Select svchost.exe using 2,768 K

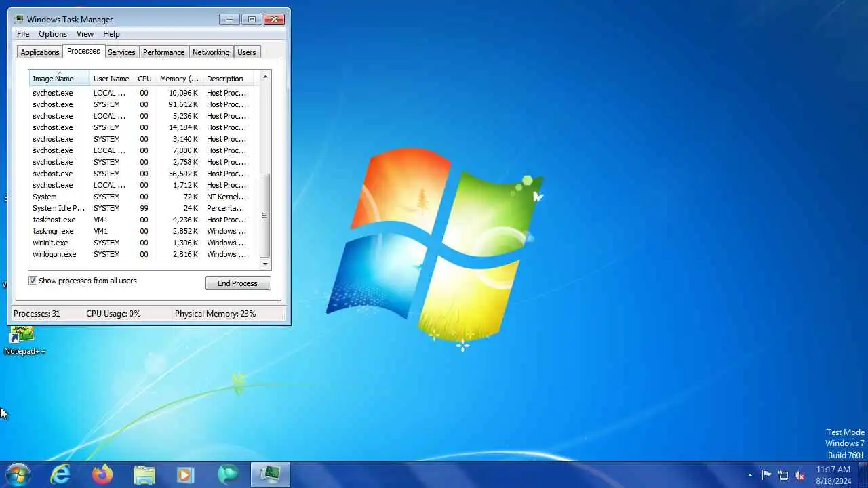(142, 162)
